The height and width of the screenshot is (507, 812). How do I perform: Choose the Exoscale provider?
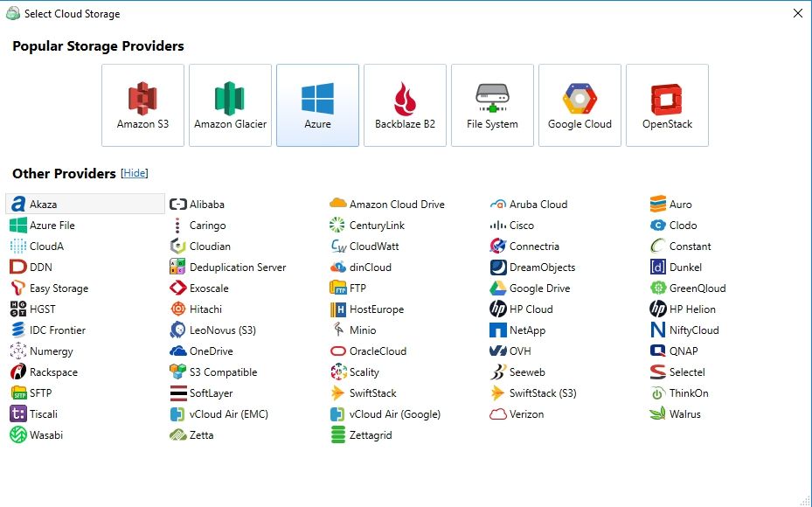(199, 288)
